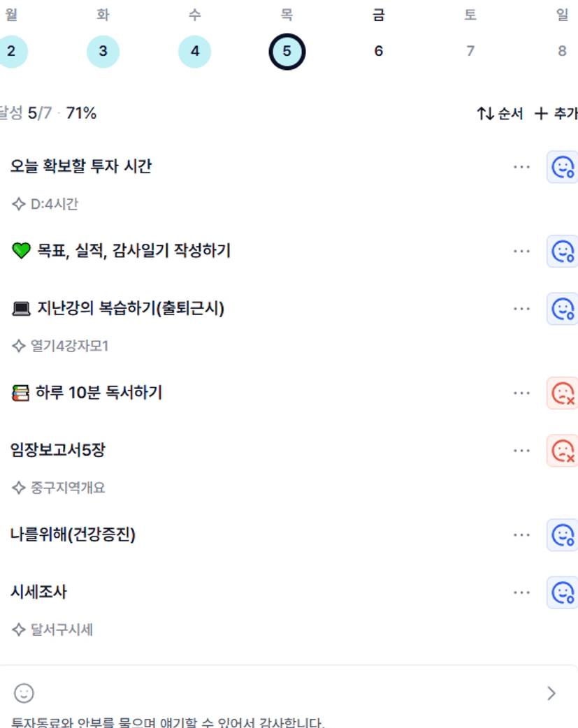Click status face icon for 나를위해(건강증진)
The height and width of the screenshot is (728, 578).
(562, 535)
